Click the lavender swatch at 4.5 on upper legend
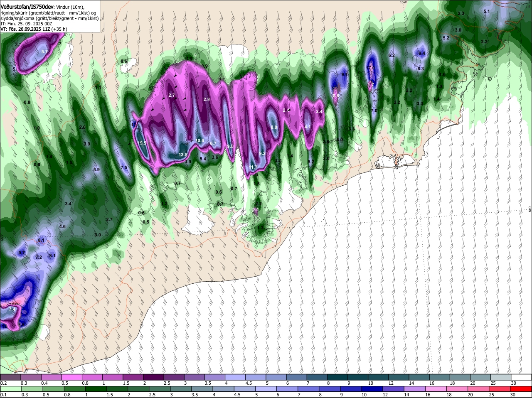The image size is (532, 398). click(x=256, y=377)
